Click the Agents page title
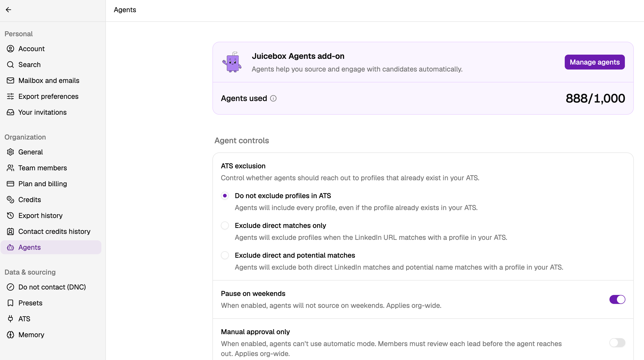Screen dimensions: 644x360 point(125,10)
